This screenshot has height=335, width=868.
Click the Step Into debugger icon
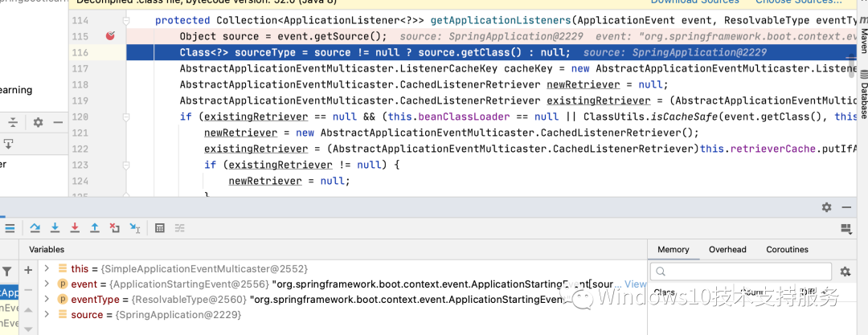pos(55,227)
